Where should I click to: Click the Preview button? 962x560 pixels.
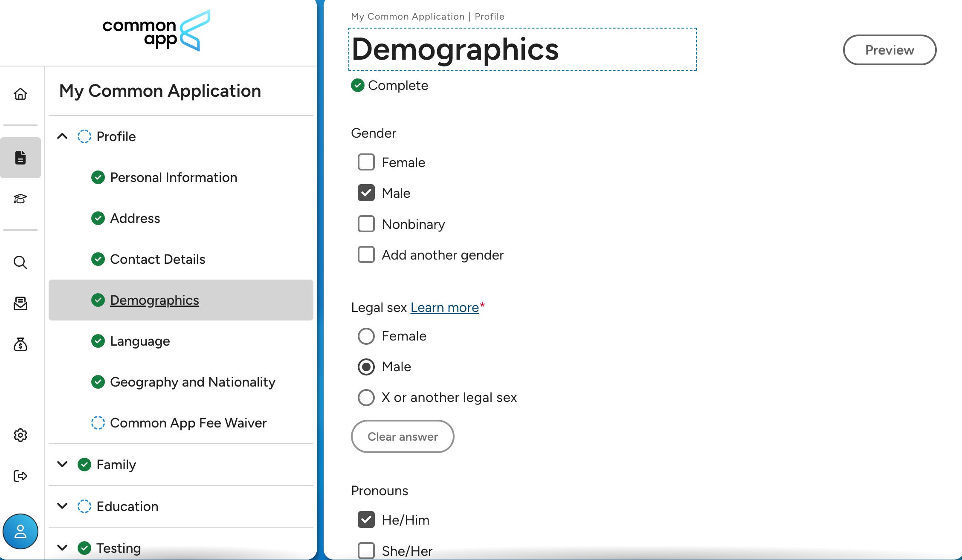890,50
